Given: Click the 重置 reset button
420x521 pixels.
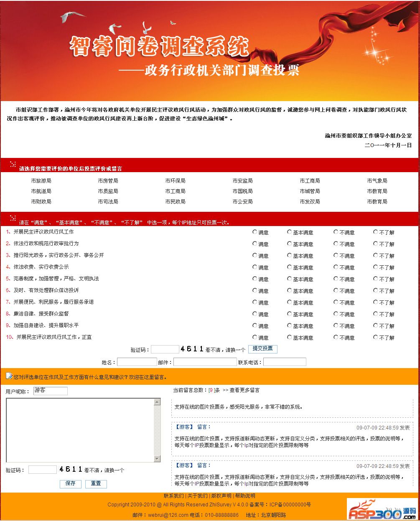Looking at the screenshot, I should click(96, 484).
